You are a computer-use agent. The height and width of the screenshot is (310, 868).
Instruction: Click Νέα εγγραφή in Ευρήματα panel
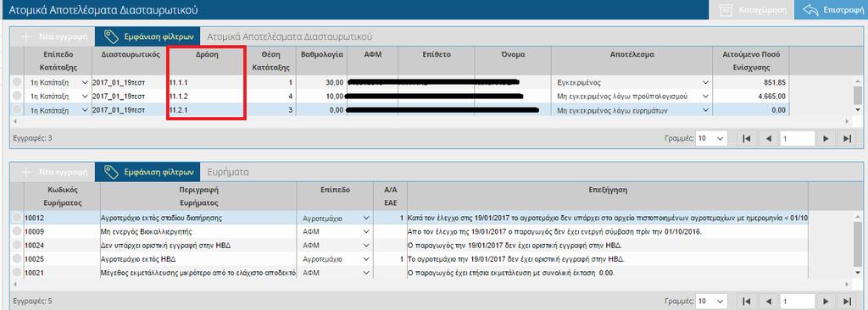(x=54, y=172)
